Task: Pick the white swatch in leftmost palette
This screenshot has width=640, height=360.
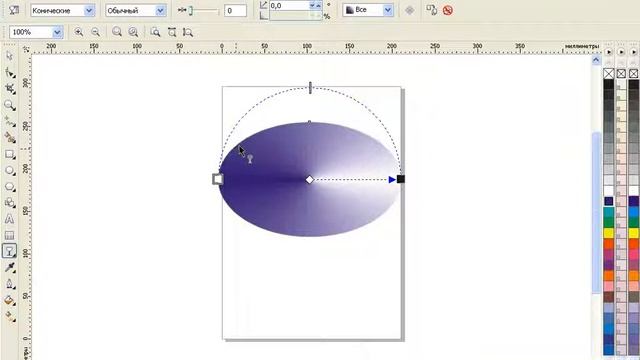Action: [x=609, y=190]
